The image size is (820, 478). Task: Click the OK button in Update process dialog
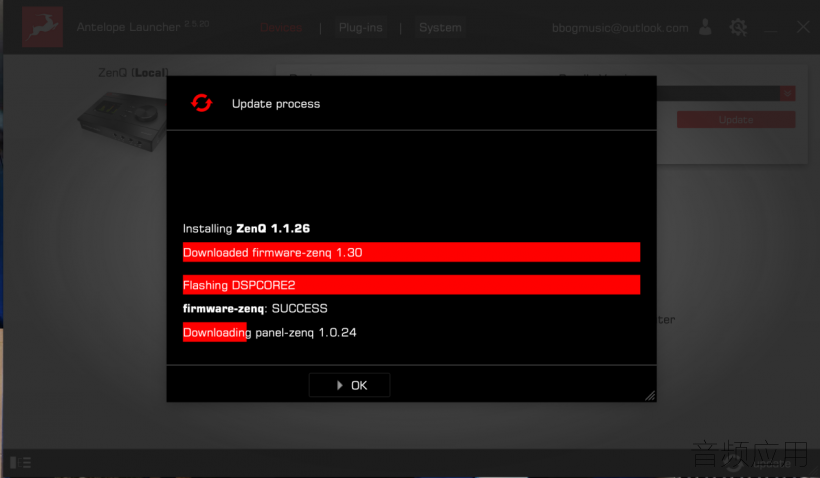[349, 385]
